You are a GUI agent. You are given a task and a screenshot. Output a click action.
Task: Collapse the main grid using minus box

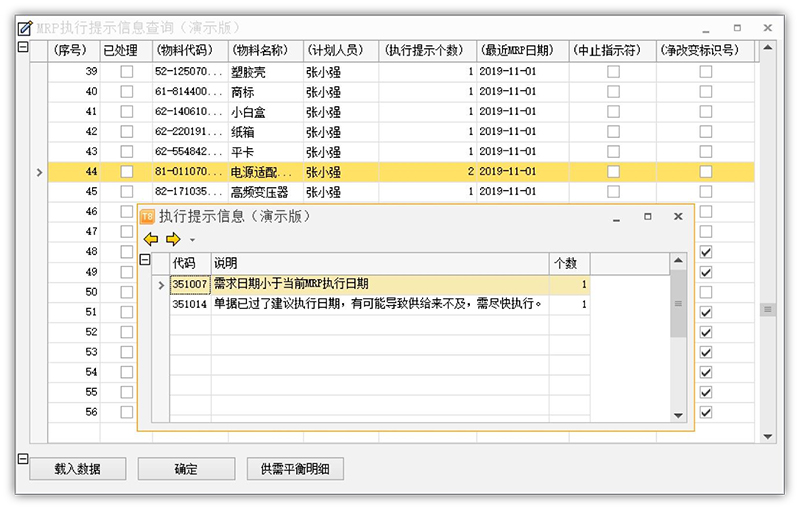23,47
